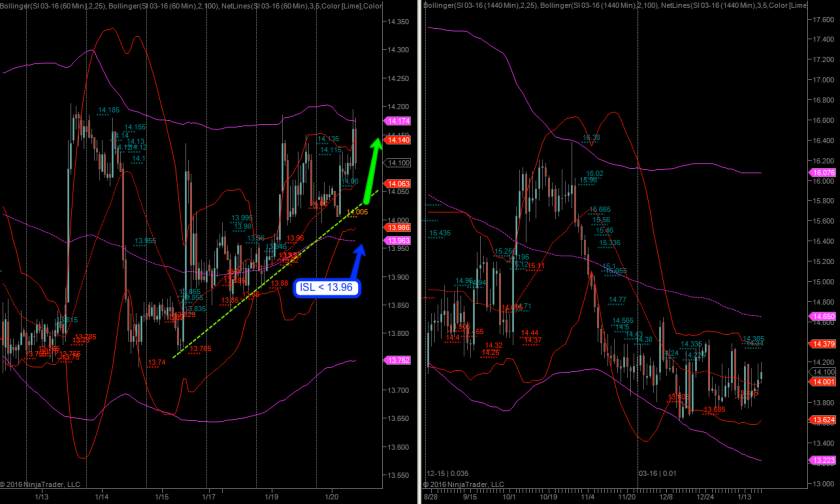Image resolution: width=840 pixels, height=504 pixels.
Task: Click the 1440 Min chart indicator header text
Action: [614, 5]
